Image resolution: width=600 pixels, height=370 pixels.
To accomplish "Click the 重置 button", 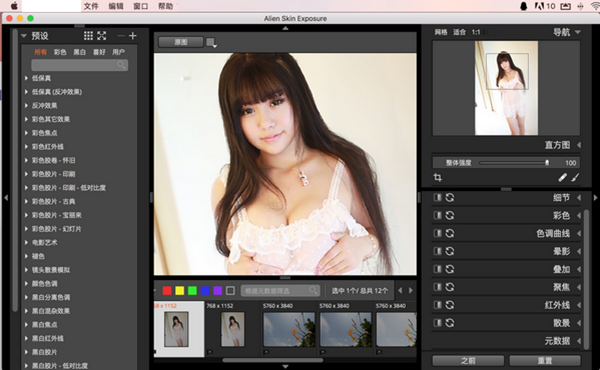I will 545,360.
